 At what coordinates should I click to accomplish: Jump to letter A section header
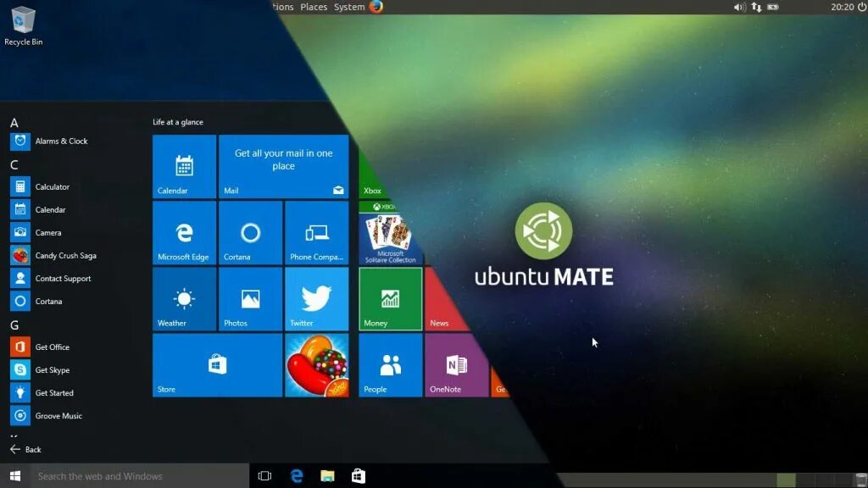(14, 123)
